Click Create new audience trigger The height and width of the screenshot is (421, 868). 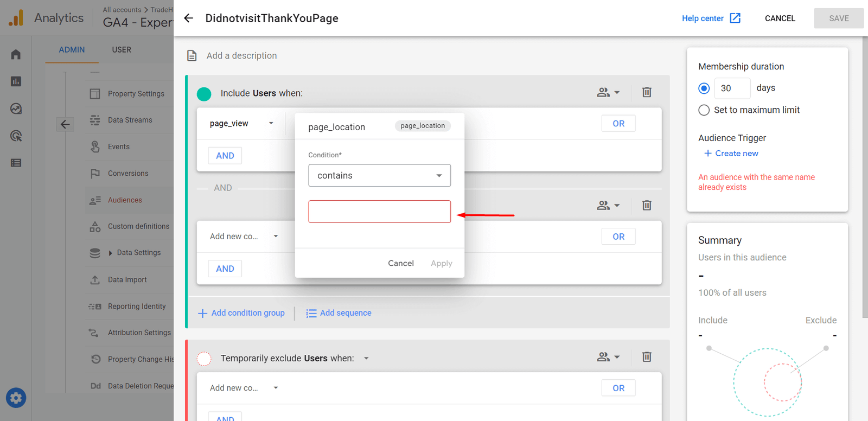click(x=731, y=154)
